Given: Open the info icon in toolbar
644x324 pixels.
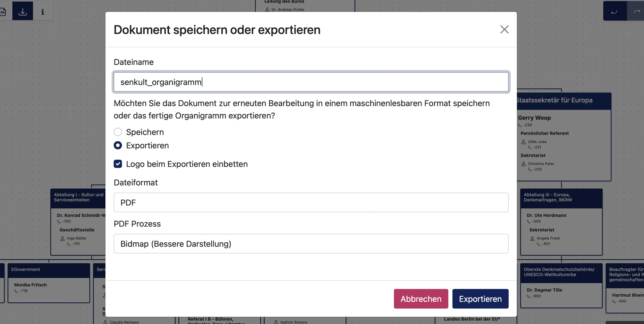Looking at the screenshot, I should [43, 12].
